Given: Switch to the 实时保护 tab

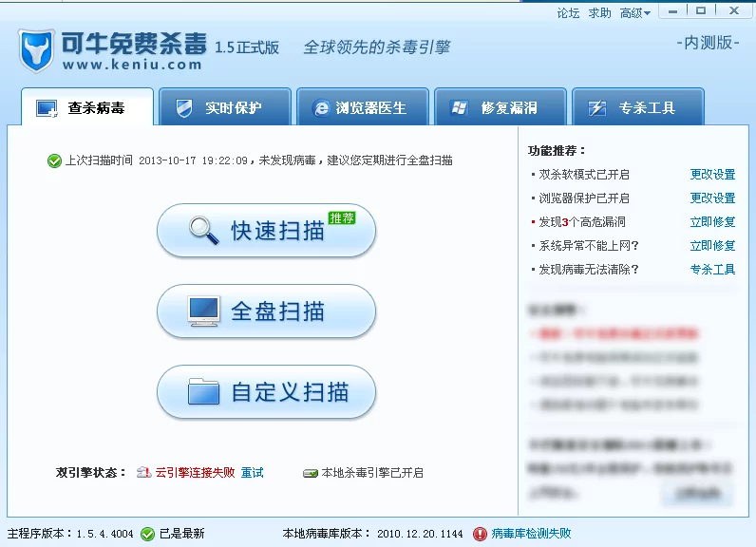Looking at the screenshot, I should point(225,107).
